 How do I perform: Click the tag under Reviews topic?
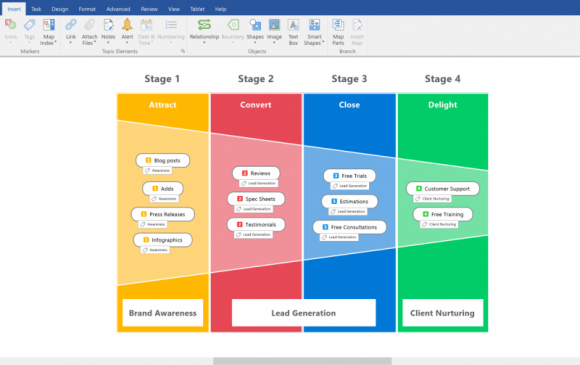coord(259,183)
